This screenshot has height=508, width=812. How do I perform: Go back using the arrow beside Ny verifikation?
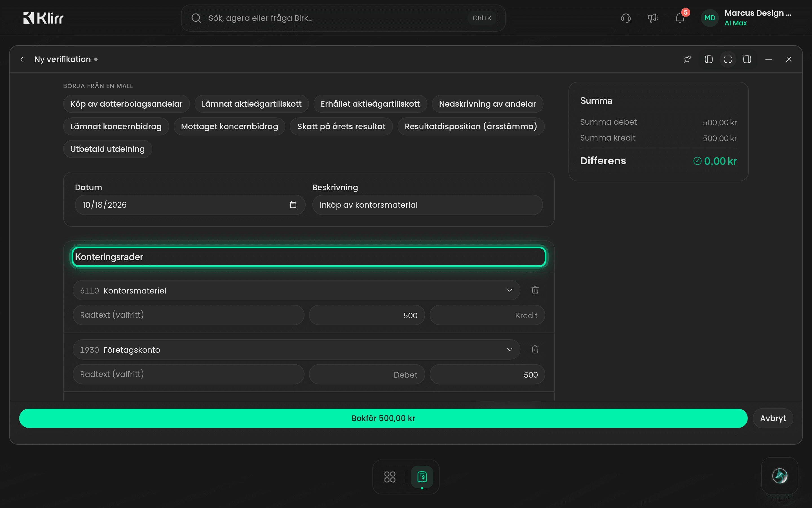[x=22, y=60]
